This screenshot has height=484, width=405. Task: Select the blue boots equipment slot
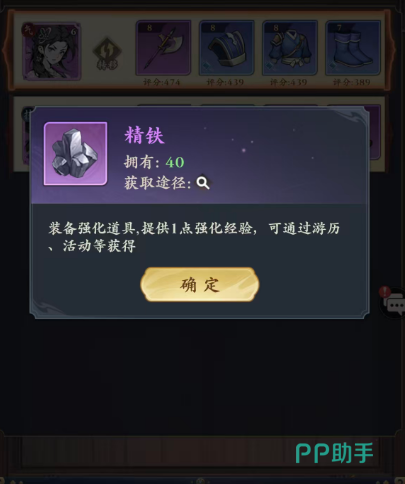coord(353,48)
